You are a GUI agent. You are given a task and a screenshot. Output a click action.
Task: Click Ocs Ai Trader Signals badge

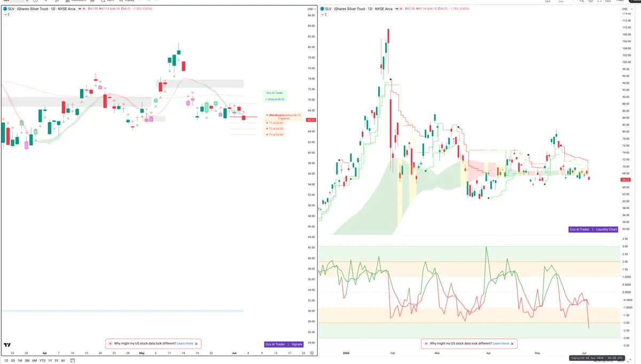coord(284,344)
